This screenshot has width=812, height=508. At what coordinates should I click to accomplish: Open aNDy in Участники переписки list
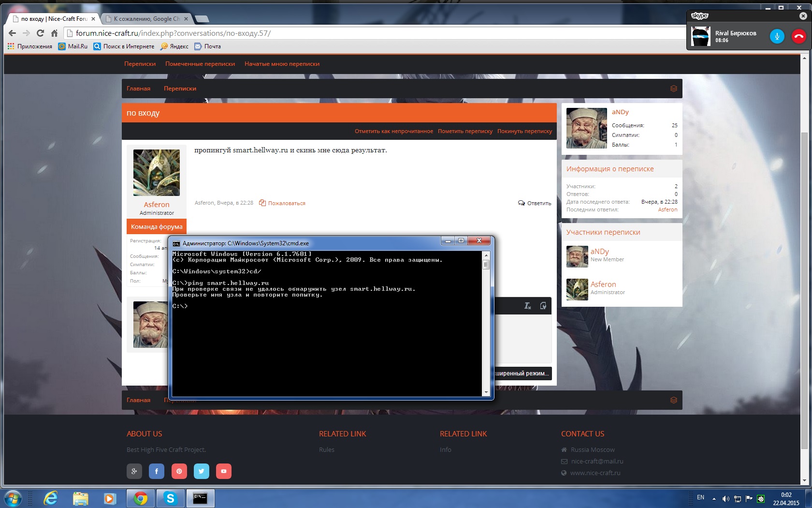click(x=599, y=252)
